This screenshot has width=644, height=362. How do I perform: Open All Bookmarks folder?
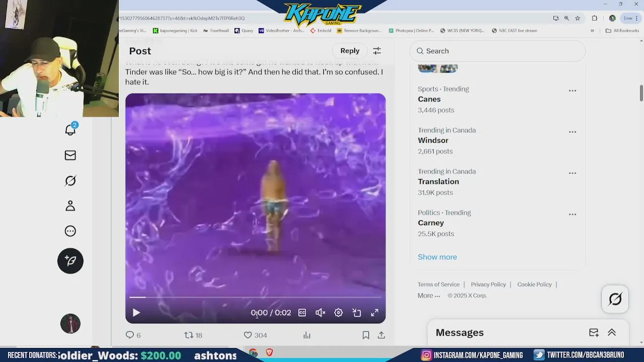622,31
